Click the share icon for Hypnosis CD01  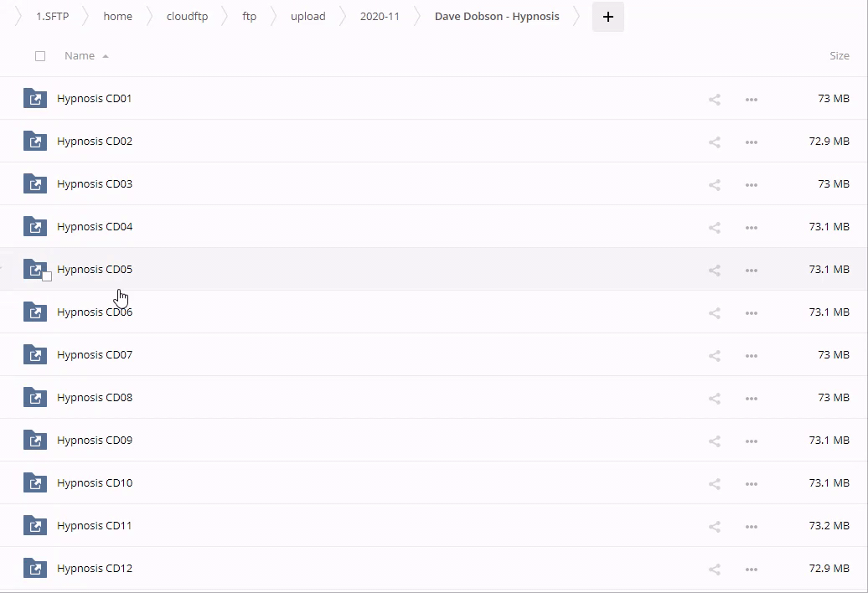pos(714,100)
